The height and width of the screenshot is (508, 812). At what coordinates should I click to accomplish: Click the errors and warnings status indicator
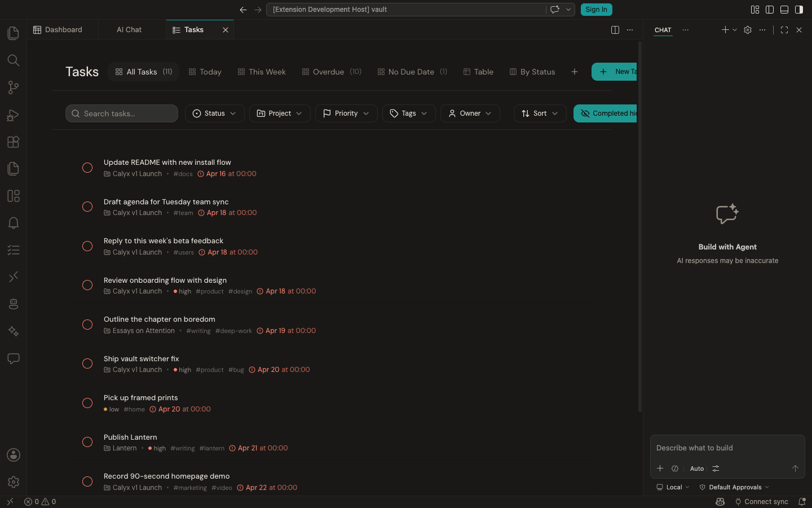point(40,502)
